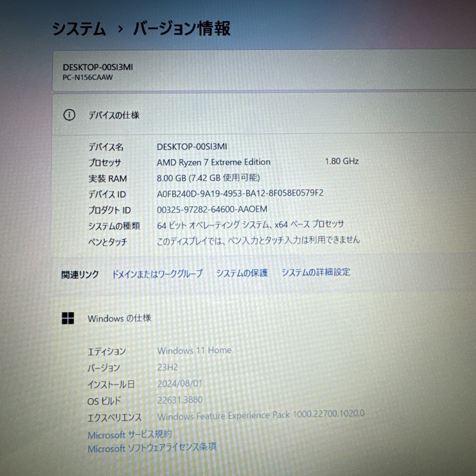This screenshot has width=476, height=476.
Task: Select version value 23H2
Action: point(168,367)
